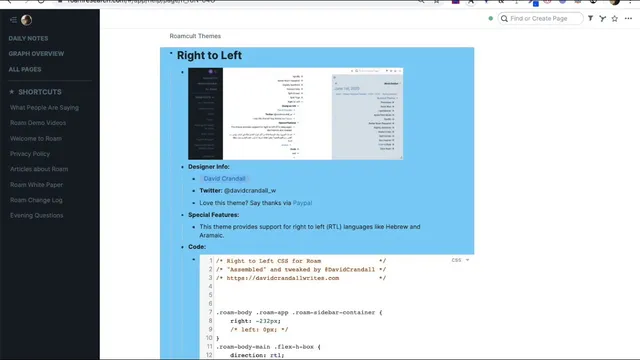
Task: Open the Evening Questions shortcut
Action: tap(37, 216)
